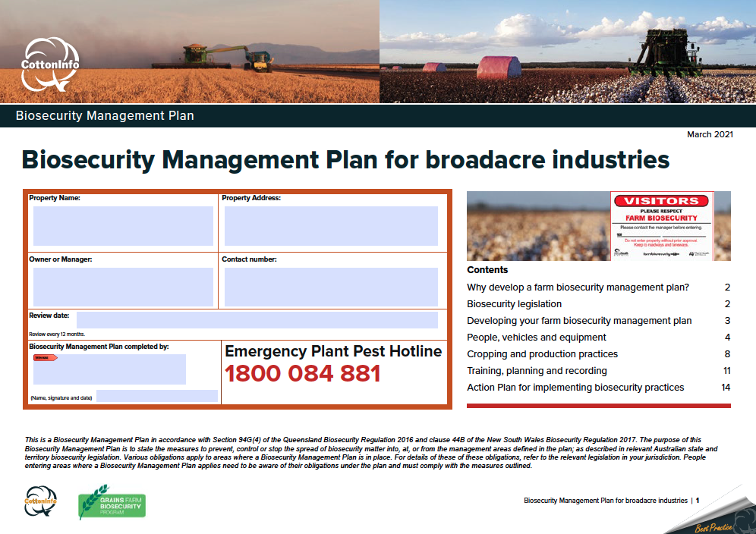
Task: Click the Owner or Manager input field
Action: pos(123,287)
